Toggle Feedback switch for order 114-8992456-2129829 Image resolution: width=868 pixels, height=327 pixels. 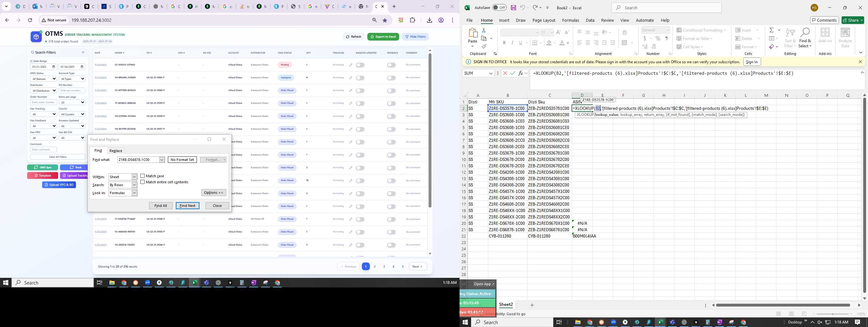[391, 78]
